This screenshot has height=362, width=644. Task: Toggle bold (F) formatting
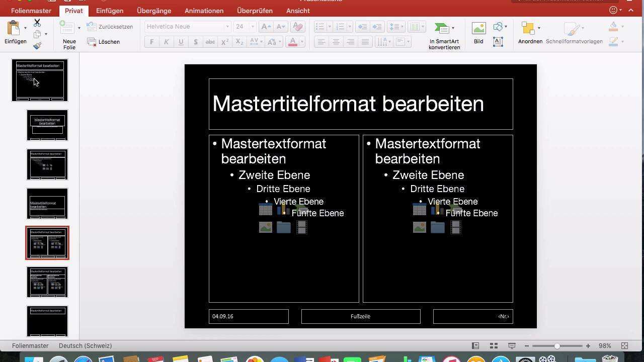(151, 42)
